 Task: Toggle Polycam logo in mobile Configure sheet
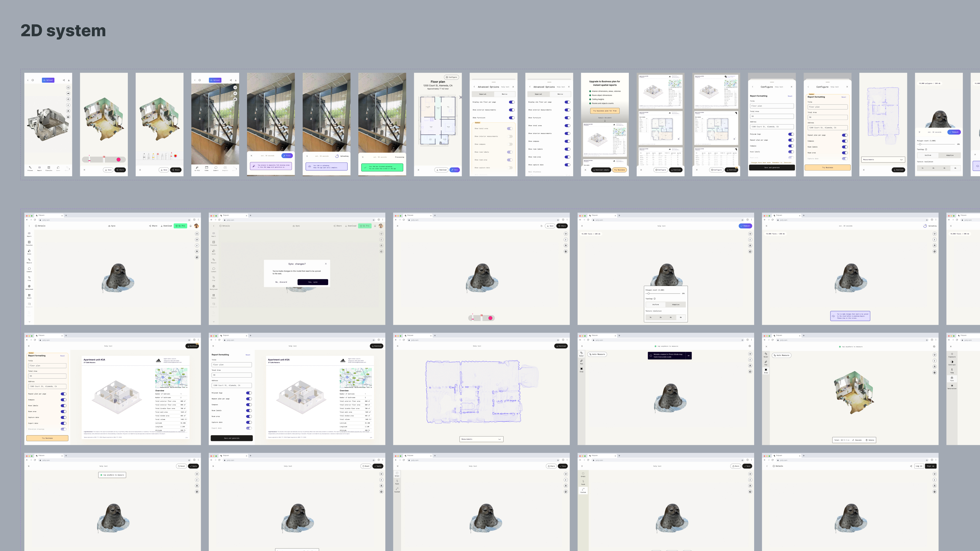pyautogui.click(x=791, y=134)
